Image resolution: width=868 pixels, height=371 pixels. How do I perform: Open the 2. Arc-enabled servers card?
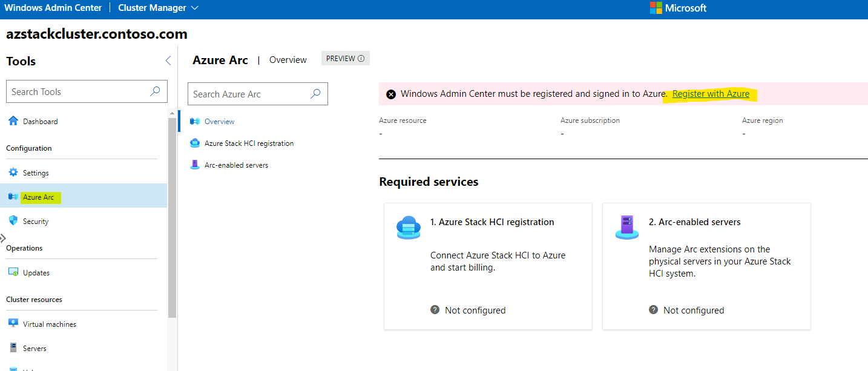(706, 266)
